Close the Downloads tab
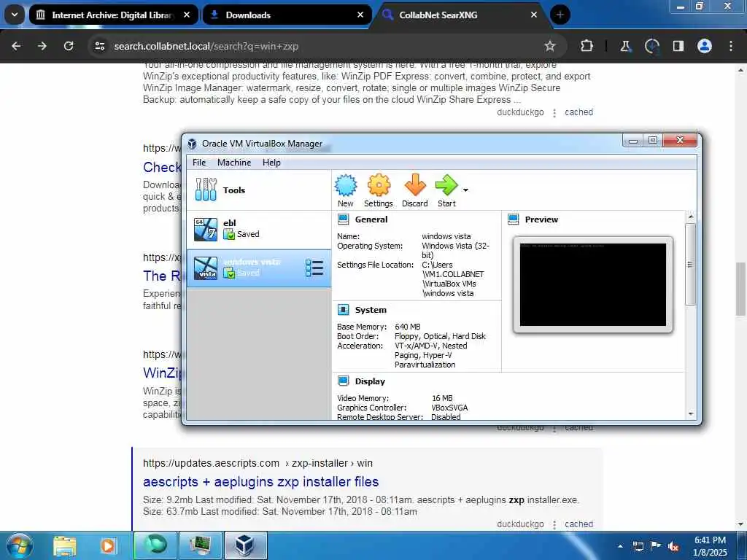The width and height of the screenshot is (747, 560). point(360,15)
